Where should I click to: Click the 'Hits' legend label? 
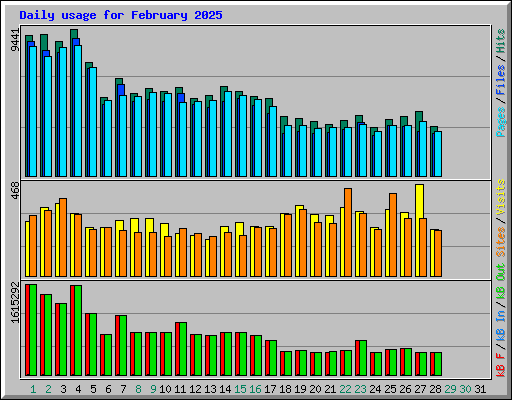pos(501,41)
